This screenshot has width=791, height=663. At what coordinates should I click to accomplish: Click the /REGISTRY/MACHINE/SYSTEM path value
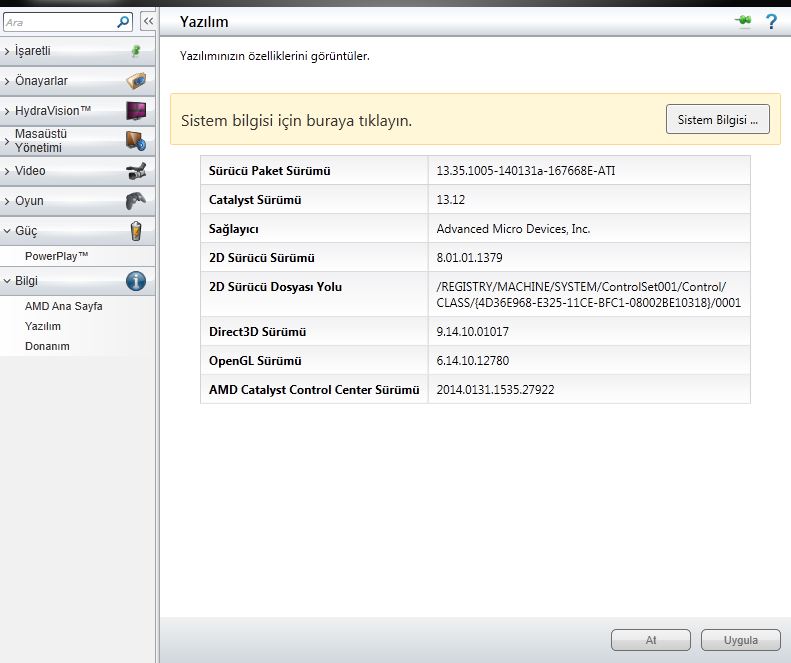(589, 295)
